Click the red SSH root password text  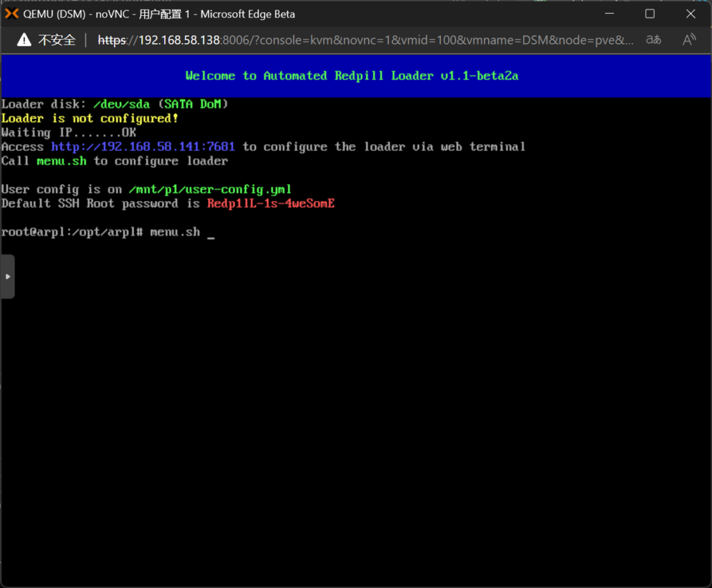[270, 204]
